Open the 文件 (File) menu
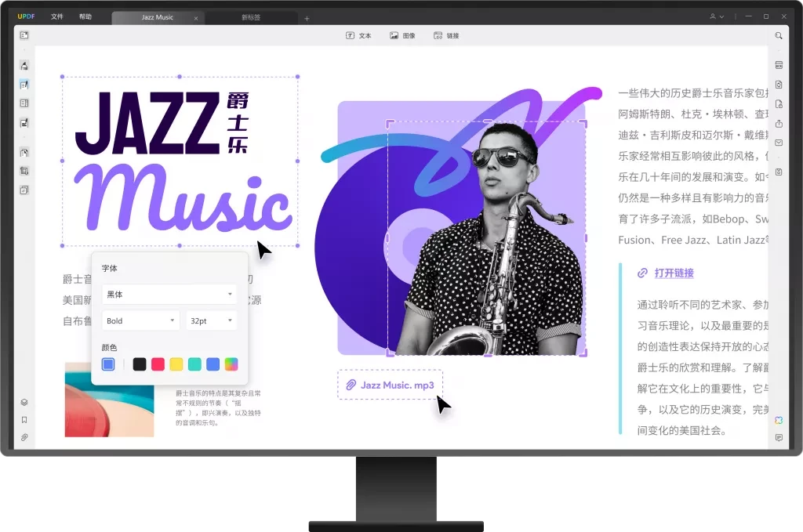The width and height of the screenshot is (803, 532). pyautogui.click(x=56, y=16)
